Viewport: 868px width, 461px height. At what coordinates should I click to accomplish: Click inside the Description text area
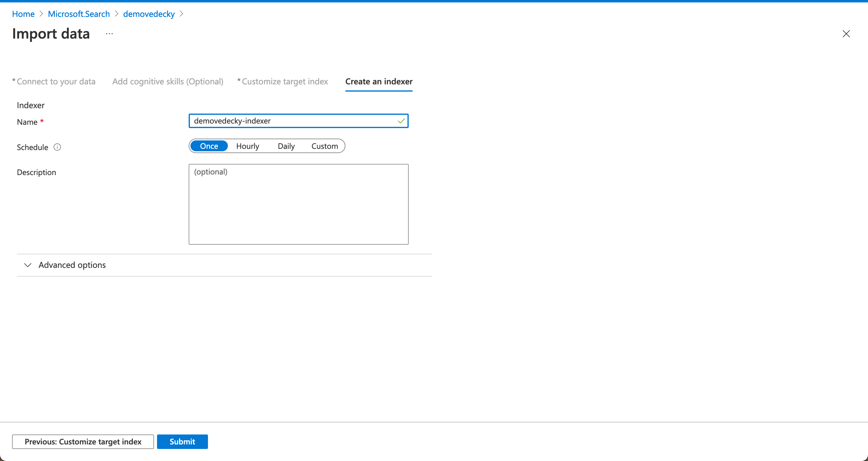298,204
